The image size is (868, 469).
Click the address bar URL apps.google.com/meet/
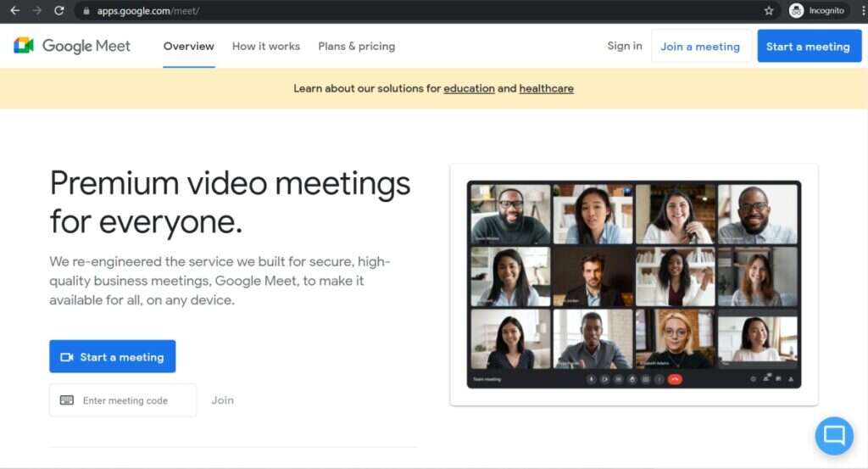tap(147, 10)
